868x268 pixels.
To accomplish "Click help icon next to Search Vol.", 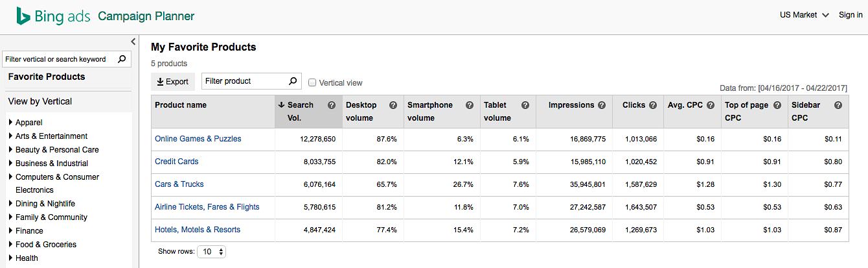I will tap(332, 105).
